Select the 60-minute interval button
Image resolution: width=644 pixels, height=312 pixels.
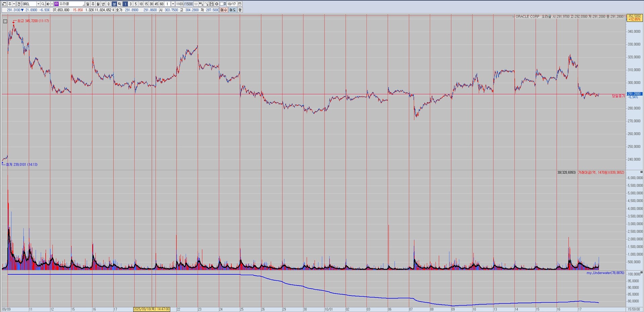[162, 4]
